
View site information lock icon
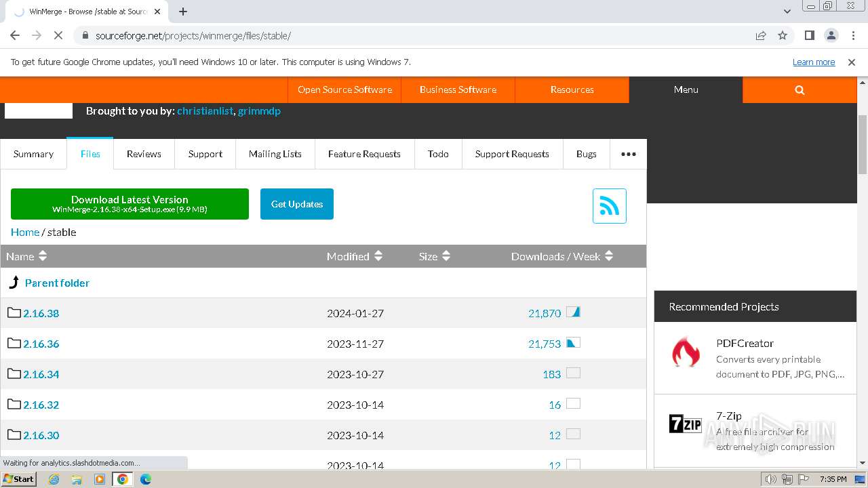click(x=85, y=35)
